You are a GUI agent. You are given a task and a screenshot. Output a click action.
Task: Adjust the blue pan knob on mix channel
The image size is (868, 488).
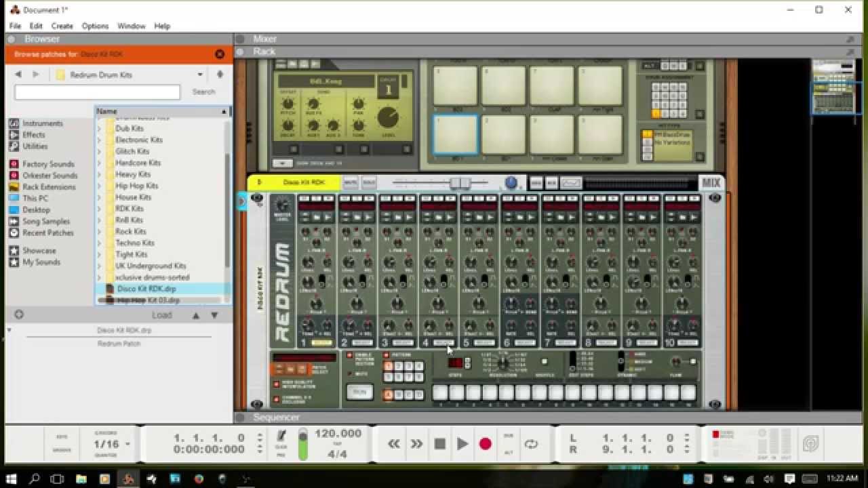point(511,183)
